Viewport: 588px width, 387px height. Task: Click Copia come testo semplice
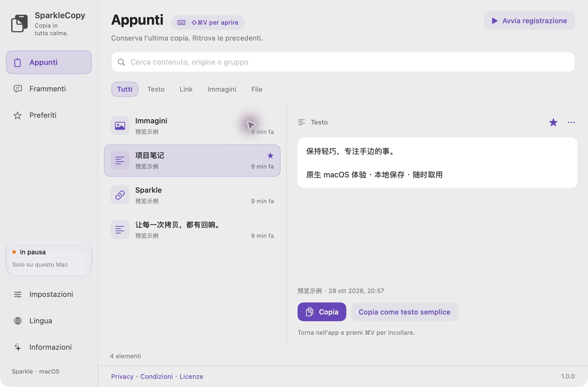pyautogui.click(x=405, y=312)
